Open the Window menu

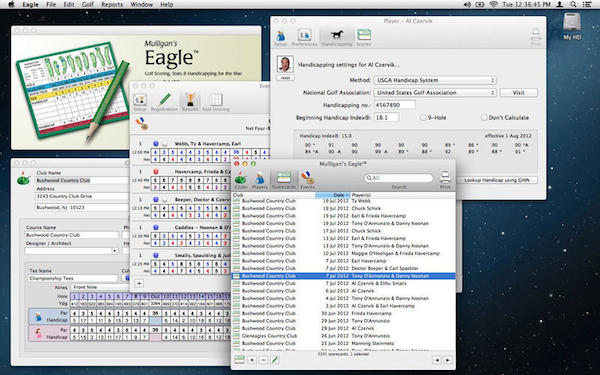point(141,4)
